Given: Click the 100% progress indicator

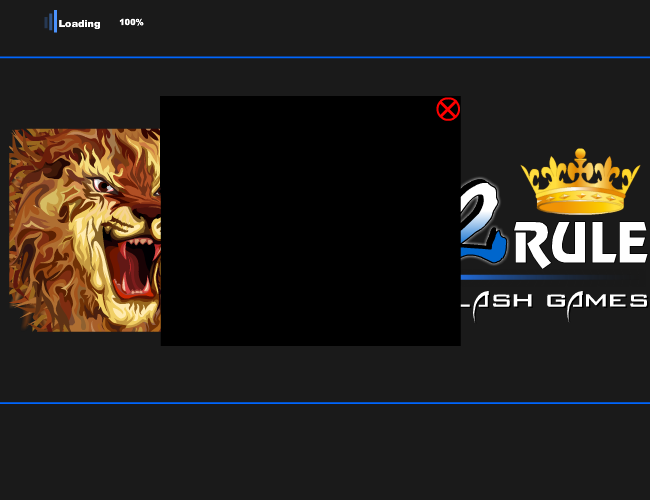Looking at the screenshot, I should point(131,22).
